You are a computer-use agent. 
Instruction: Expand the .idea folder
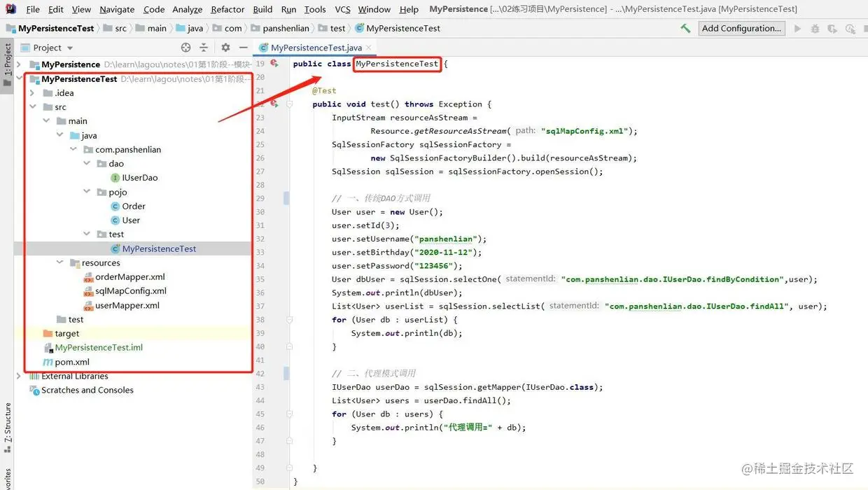pos(32,92)
